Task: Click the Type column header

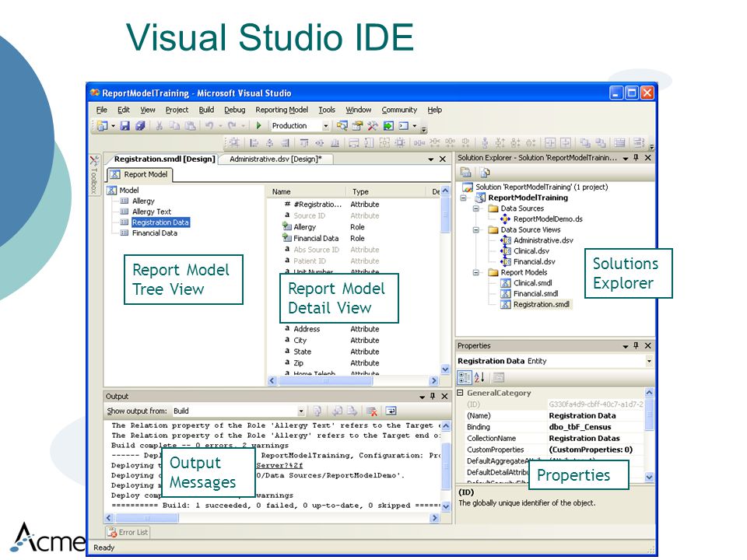Action: tap(387, 191)
